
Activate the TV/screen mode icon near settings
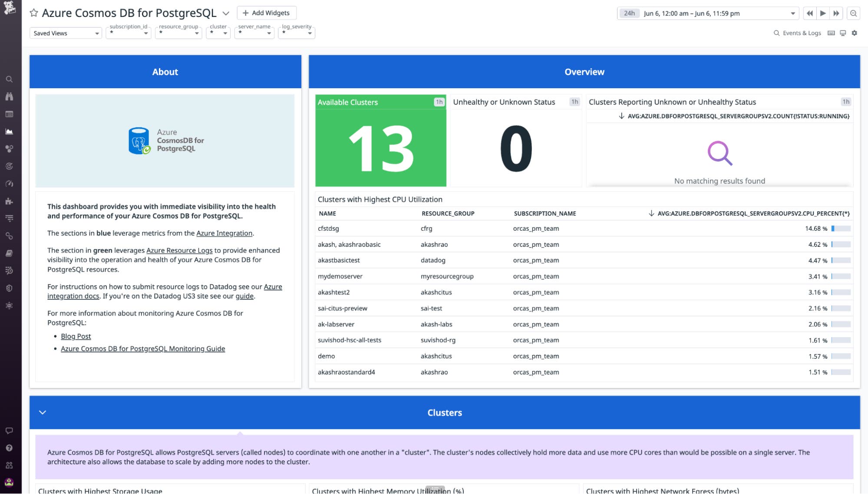click(x=843, y=33)
